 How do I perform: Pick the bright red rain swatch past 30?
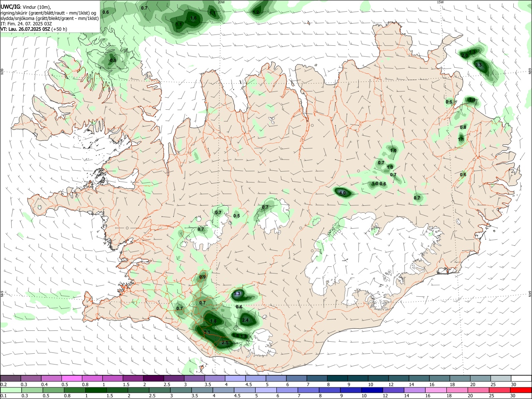(x=521, y=390)
